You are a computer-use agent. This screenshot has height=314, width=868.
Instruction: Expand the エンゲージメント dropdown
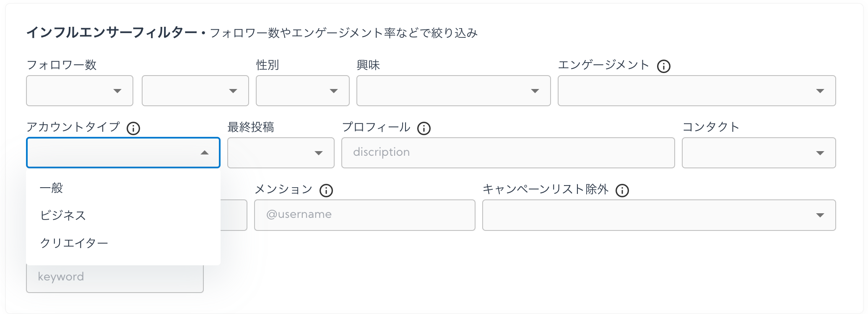696,91
